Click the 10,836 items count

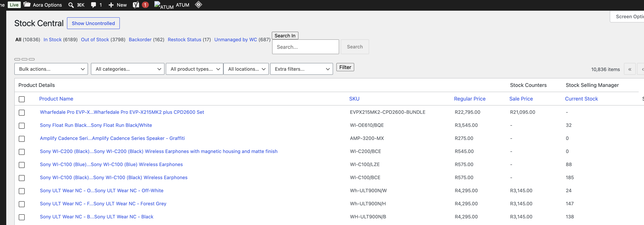[x=605, y=69]
